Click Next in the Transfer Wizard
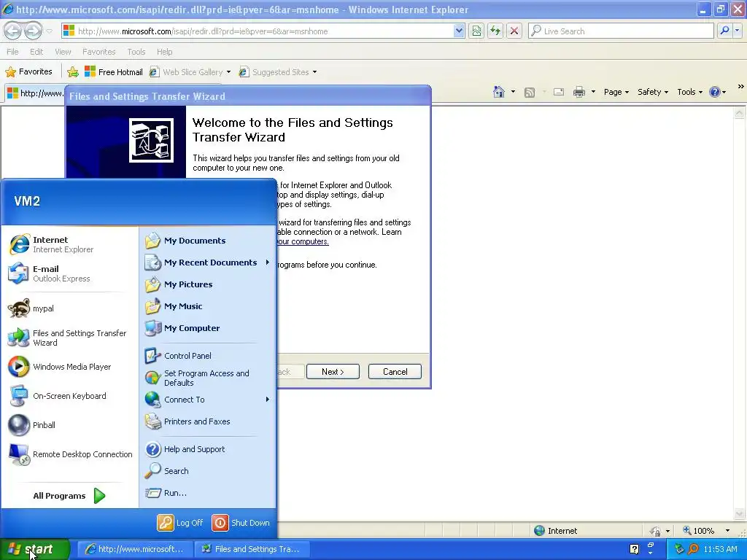Image resolution: width=747 pixels, height=560 pixels. pos(333,371)
